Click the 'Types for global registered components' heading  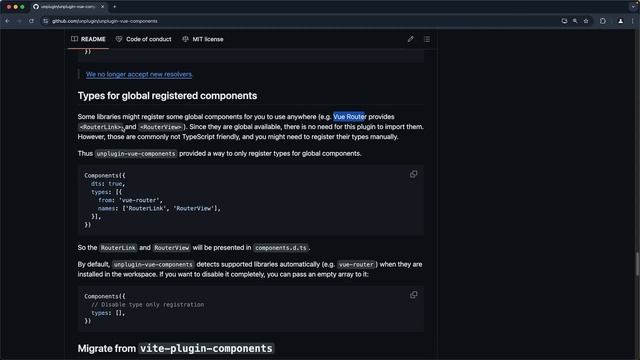coord(167,96)
